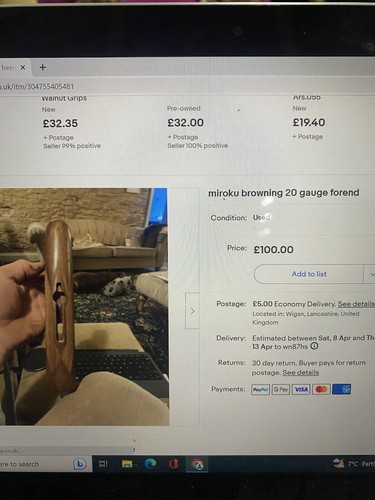Viewport: 375px width, 500px height.
Task: Open the forend product photo
Action: 84,307
